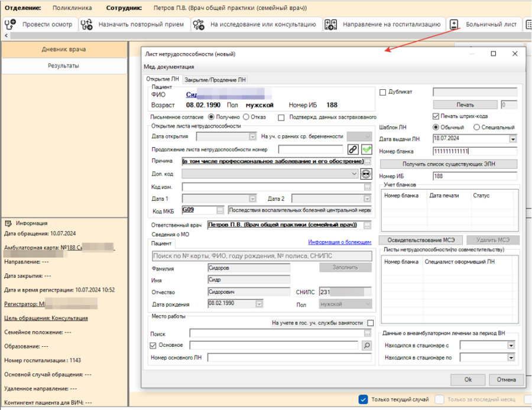Open the Результаты tab
532x410 pixels.
coord(64,66)
